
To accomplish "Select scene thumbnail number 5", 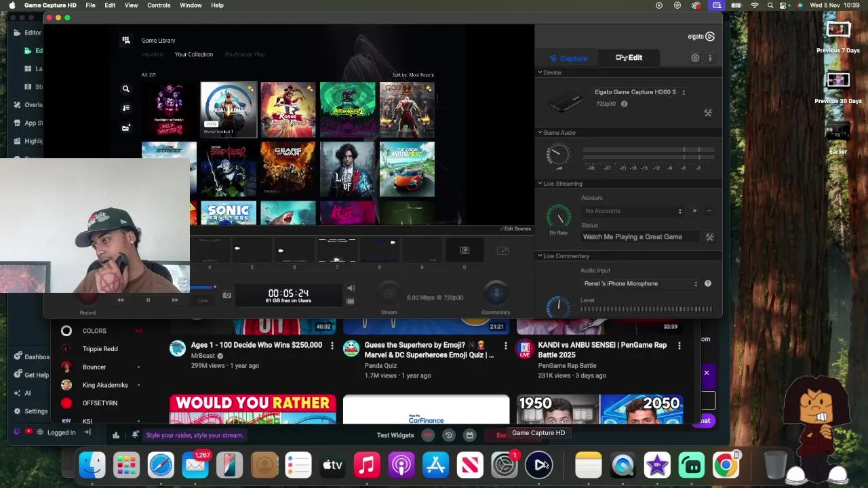I will [252, 251].
